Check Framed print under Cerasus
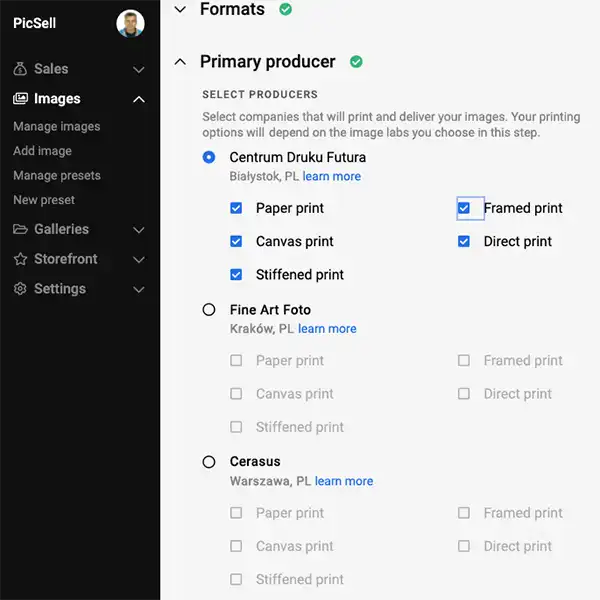 click(464, 513)
